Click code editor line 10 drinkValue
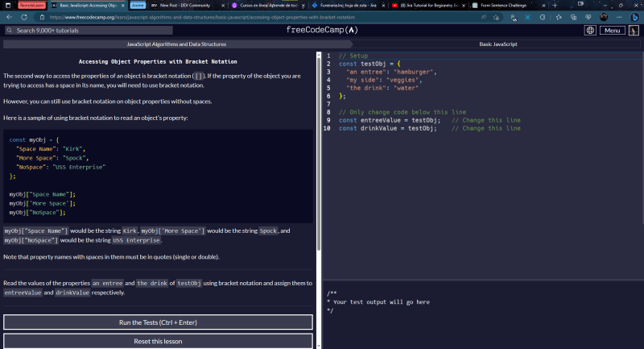This screenshot has width=644, height=349. (429, 128)
